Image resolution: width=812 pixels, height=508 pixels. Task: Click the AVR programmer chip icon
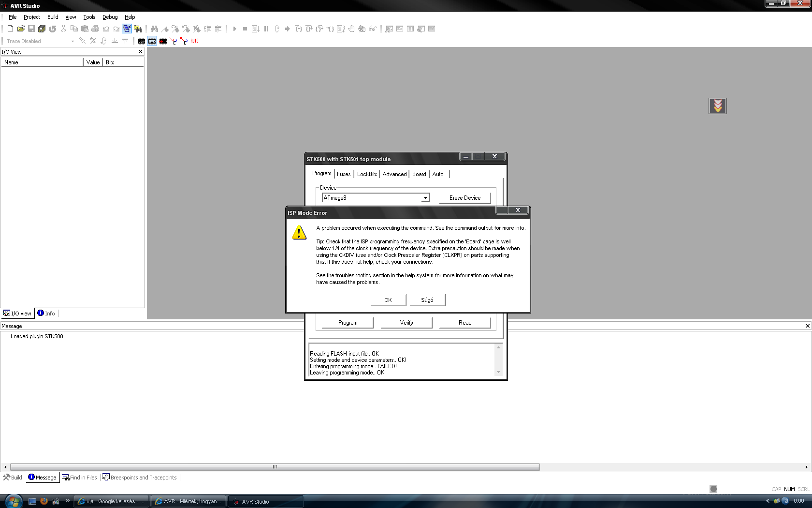[152, 41]
